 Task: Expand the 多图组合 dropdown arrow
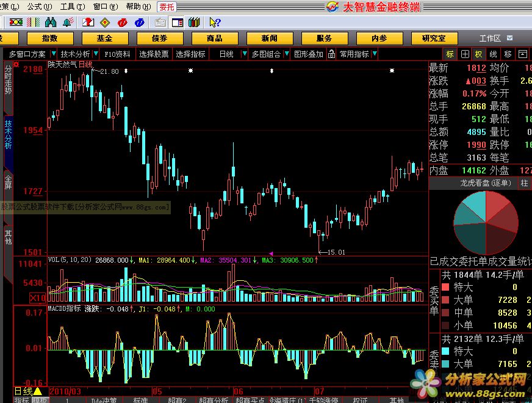pos(287,54)
